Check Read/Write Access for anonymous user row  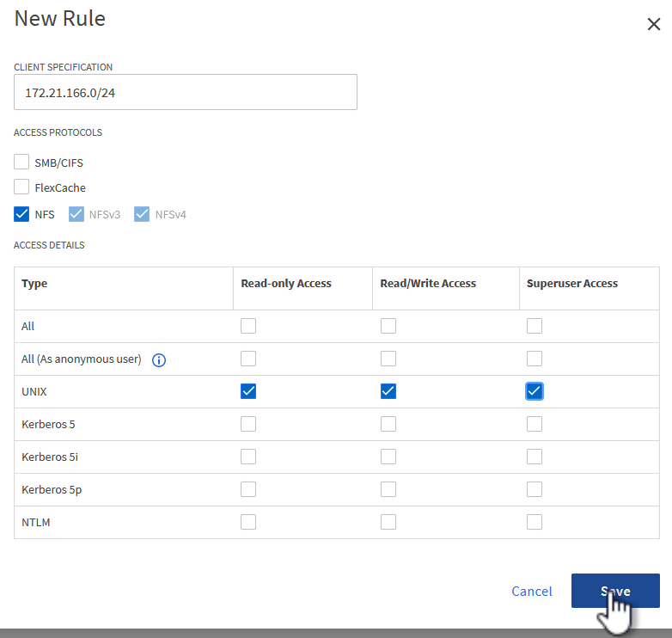tap(388, 359)
